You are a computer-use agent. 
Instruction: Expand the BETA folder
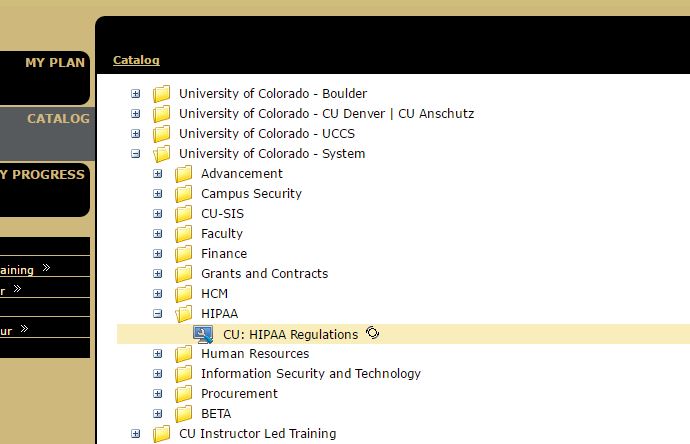[158, 414]
